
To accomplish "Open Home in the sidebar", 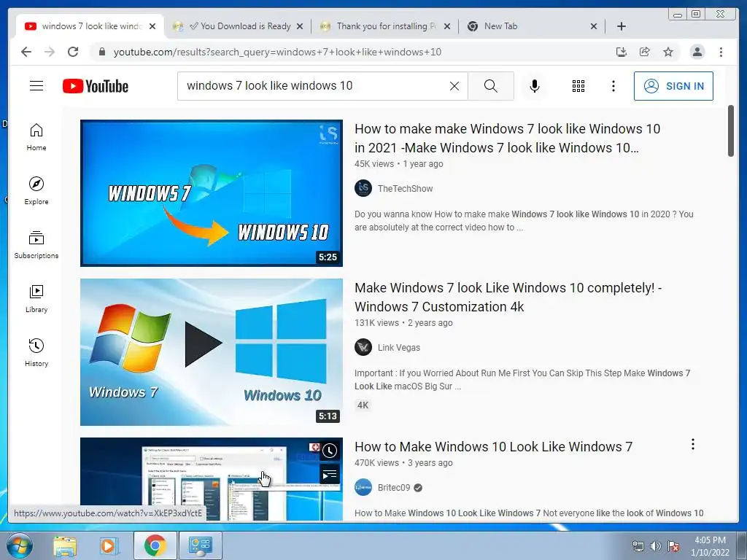I will (x=36, y=137).
